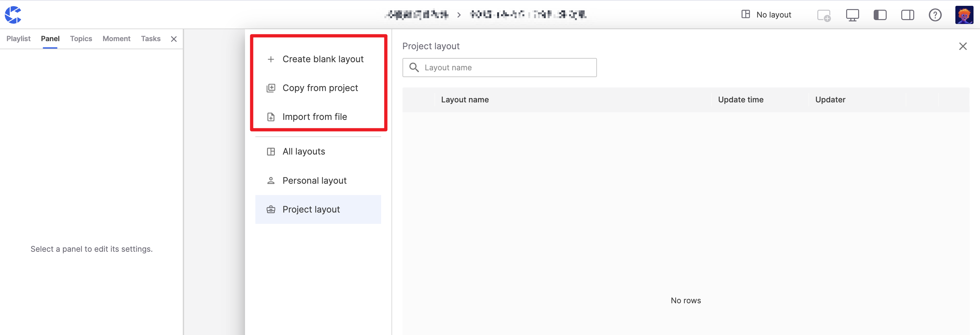Open the help question mark icon
The width and height of the screenshot is (980, 335).
935,15
